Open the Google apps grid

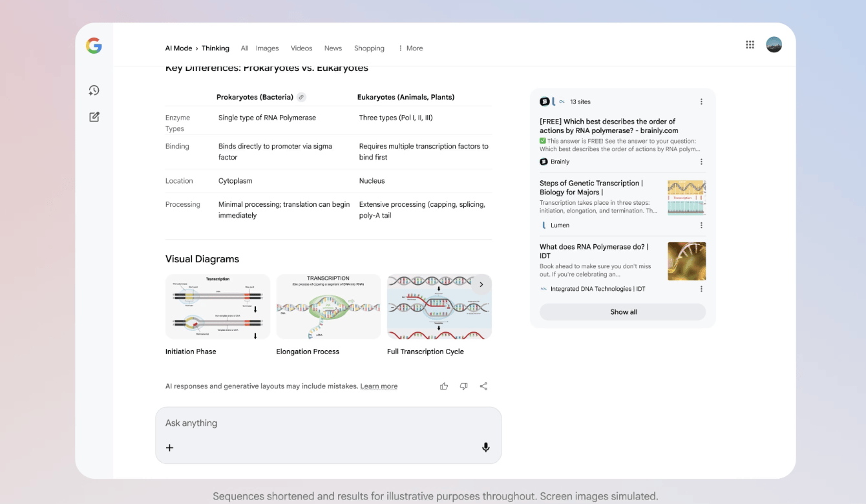pyautogui.click(x=750, y=45)
